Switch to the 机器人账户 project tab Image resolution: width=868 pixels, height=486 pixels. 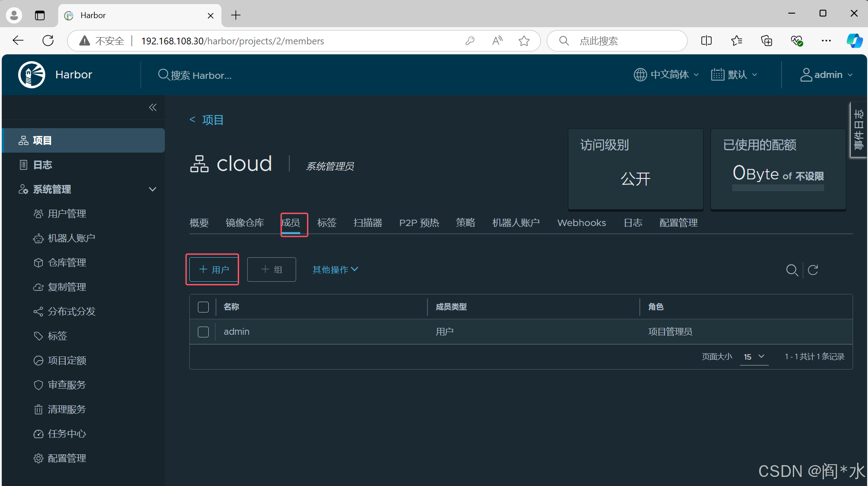[516, 223]
